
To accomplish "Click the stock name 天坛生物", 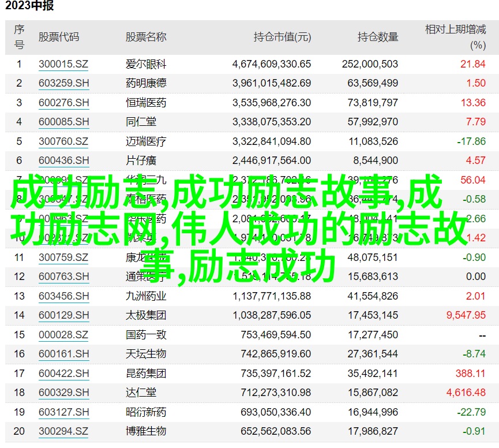I will pyautogui.click(x=146, y=354).
